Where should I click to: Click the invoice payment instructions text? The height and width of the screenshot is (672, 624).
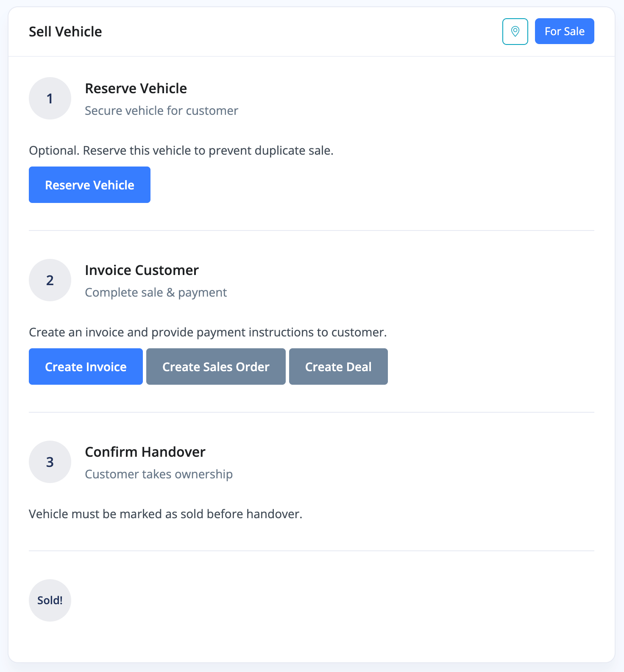208,332
